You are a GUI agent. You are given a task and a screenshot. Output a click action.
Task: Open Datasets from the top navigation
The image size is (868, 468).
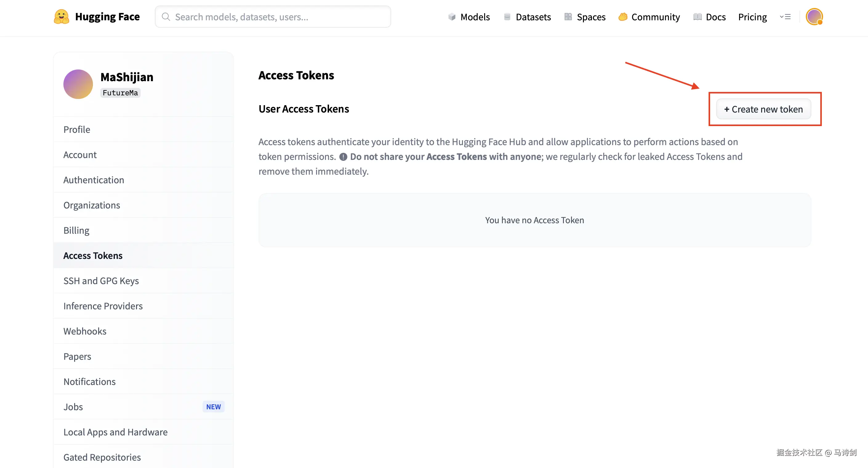click(533, 17)
